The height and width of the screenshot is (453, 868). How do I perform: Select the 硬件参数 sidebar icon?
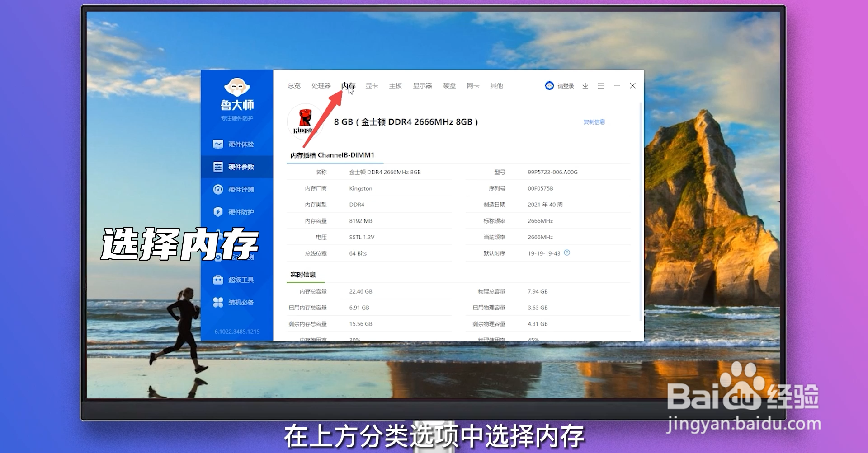click(x=218, y=167)
